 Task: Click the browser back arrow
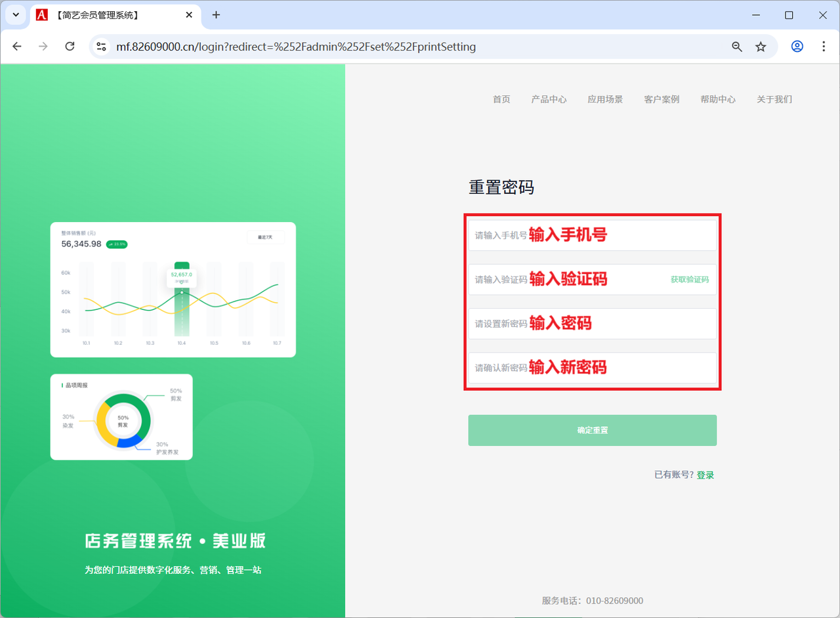coord(17,47)
